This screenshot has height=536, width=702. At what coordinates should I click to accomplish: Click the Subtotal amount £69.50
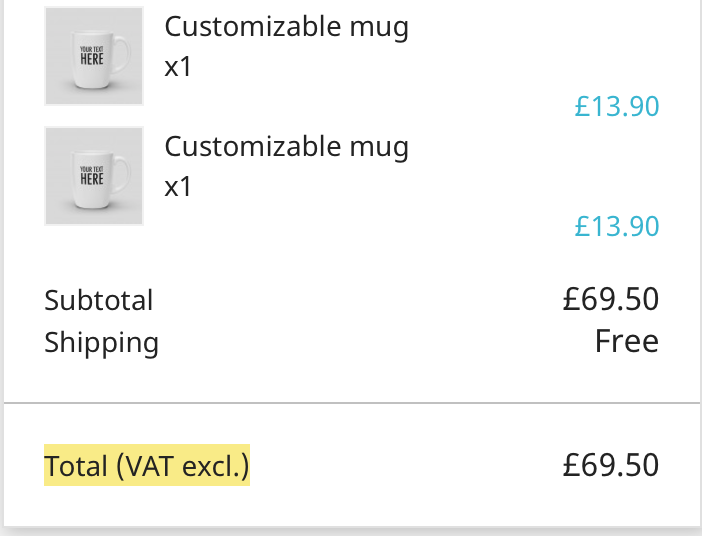click(610, 299)
